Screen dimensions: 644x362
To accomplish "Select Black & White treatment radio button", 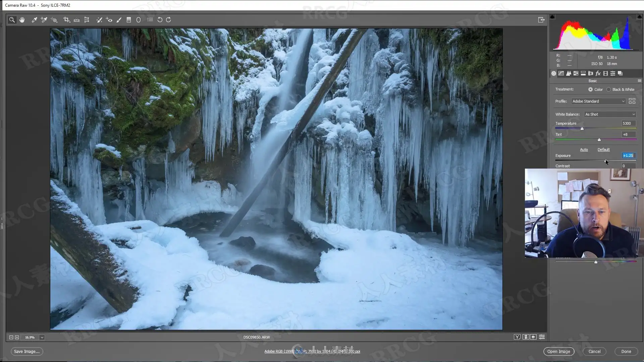I will [608, 89].
